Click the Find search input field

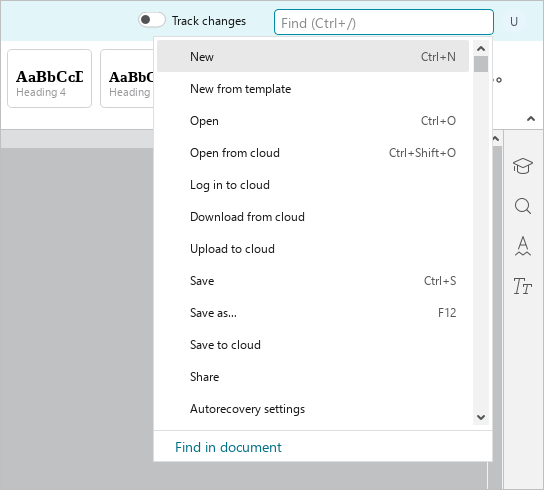point(384,22)
